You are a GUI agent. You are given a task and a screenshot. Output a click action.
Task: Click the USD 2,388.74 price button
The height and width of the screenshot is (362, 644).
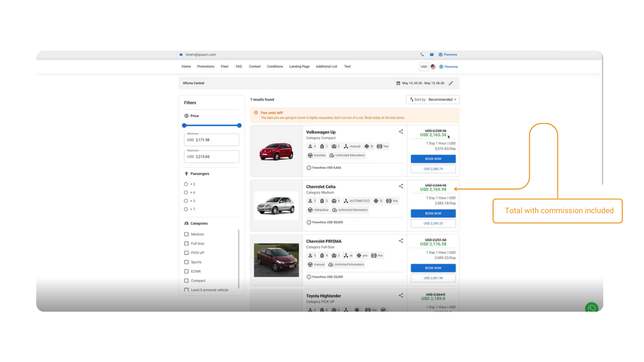pos(433,169)
